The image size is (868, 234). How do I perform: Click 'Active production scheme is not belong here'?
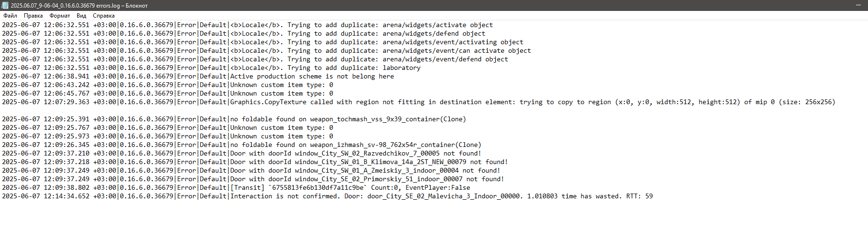click(312, 77)
